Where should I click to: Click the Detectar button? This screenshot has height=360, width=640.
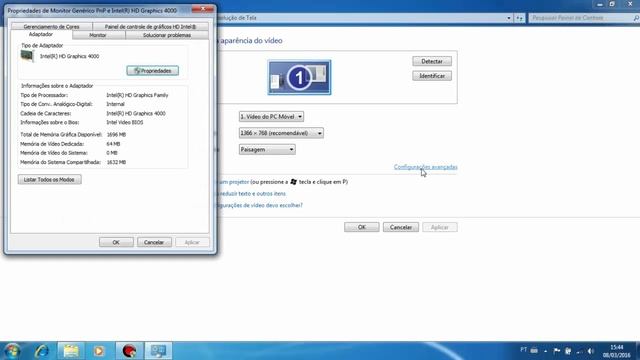[x=432, y=61]
